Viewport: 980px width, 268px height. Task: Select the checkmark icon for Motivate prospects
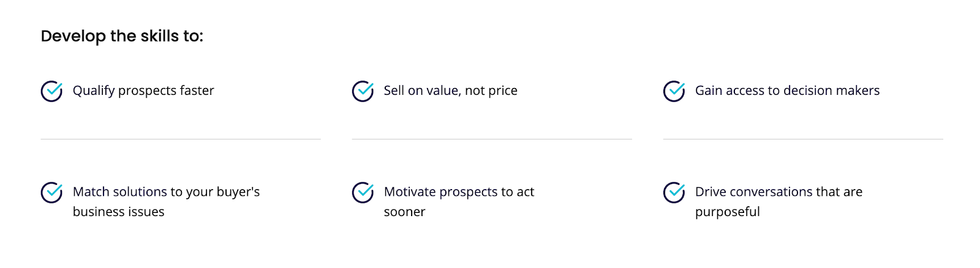[363, 192]
